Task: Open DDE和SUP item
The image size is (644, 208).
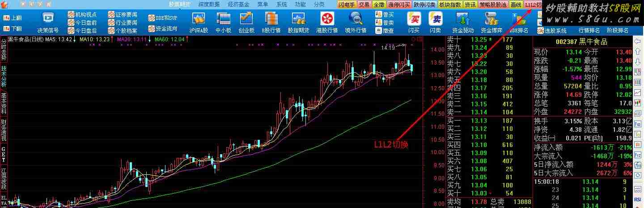Action: [163, 18]
